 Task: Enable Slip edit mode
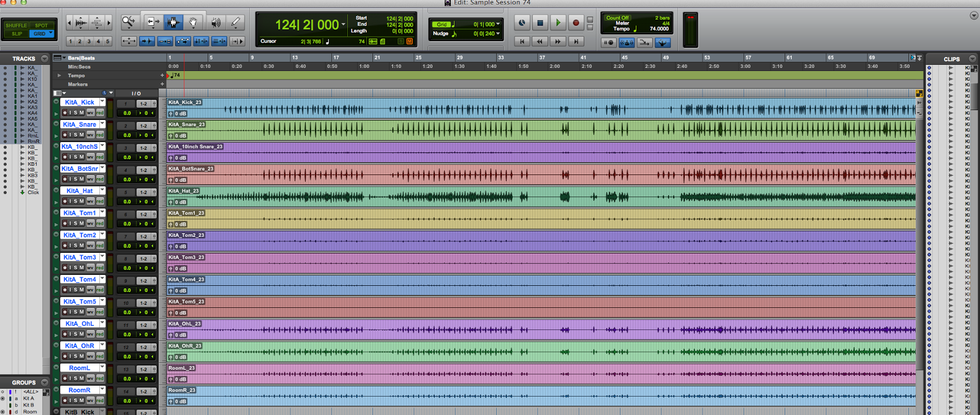pyautogui.click(x=16, y=34)
